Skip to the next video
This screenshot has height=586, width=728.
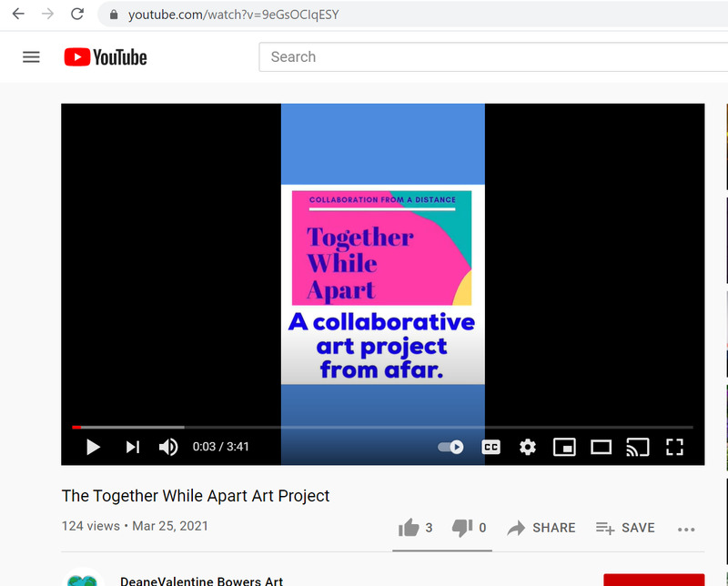(133, 447)
